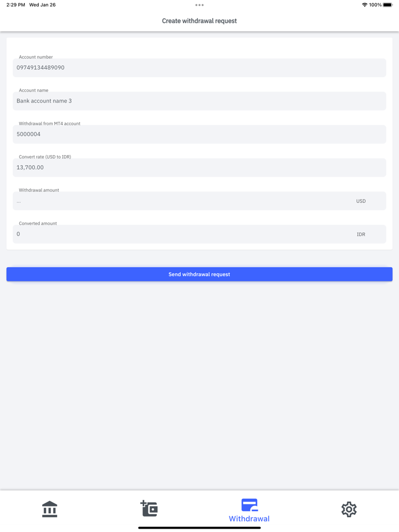Tap the USD currency label

click(361, 201)
